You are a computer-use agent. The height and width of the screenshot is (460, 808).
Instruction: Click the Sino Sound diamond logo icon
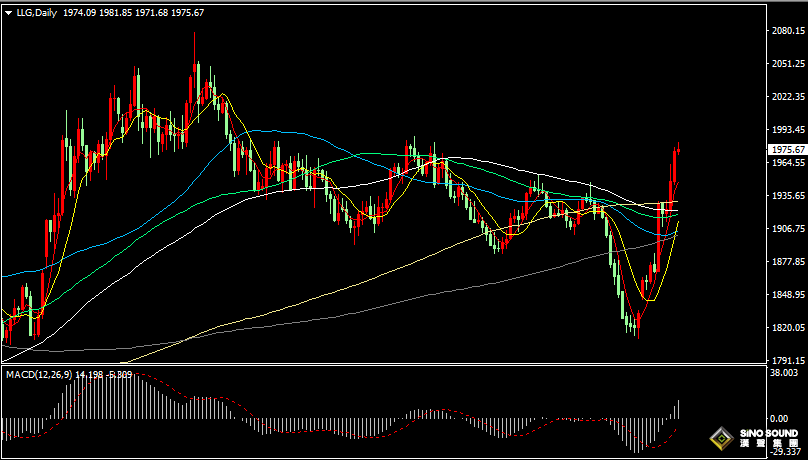[x=720, y=438]
